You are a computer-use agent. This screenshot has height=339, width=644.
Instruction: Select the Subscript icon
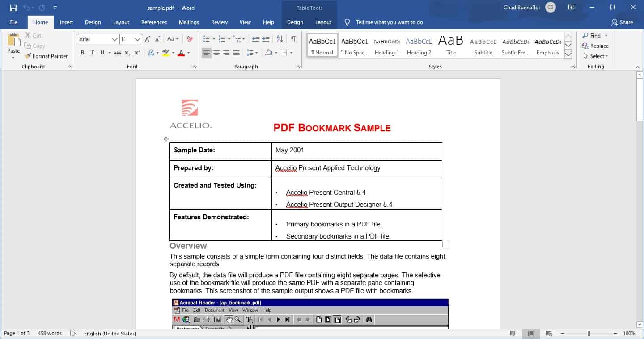pyautogui.click(x=127, y=52)
